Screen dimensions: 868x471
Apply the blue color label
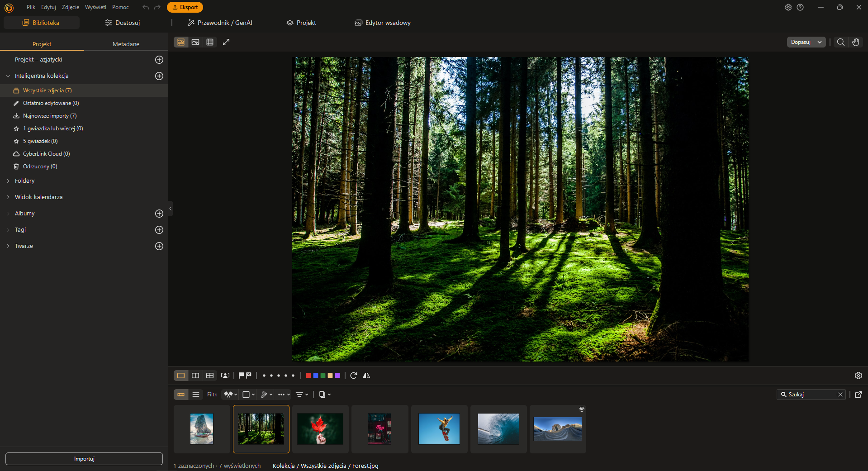click(x=316, y=376)
